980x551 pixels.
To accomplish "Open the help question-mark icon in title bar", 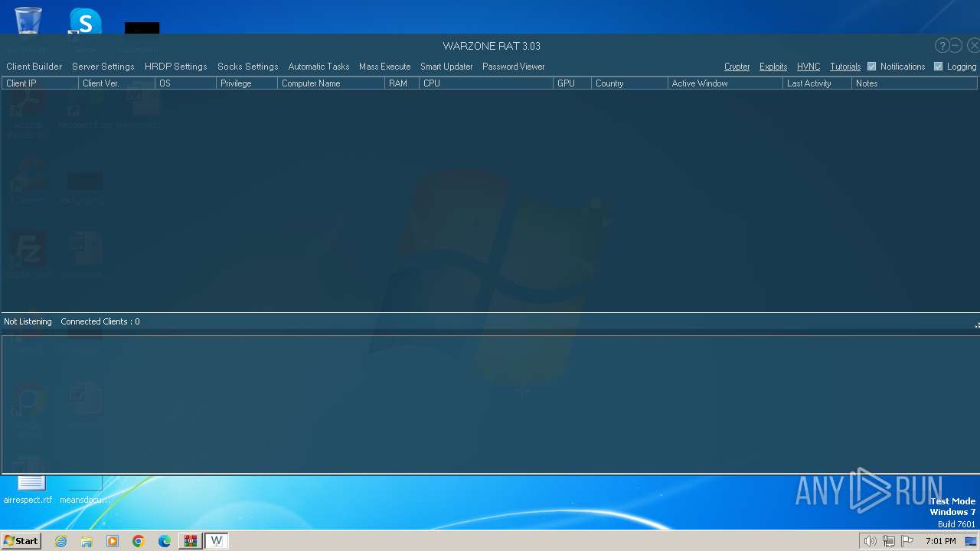I will pyautogui.click(x=942, y=46).
